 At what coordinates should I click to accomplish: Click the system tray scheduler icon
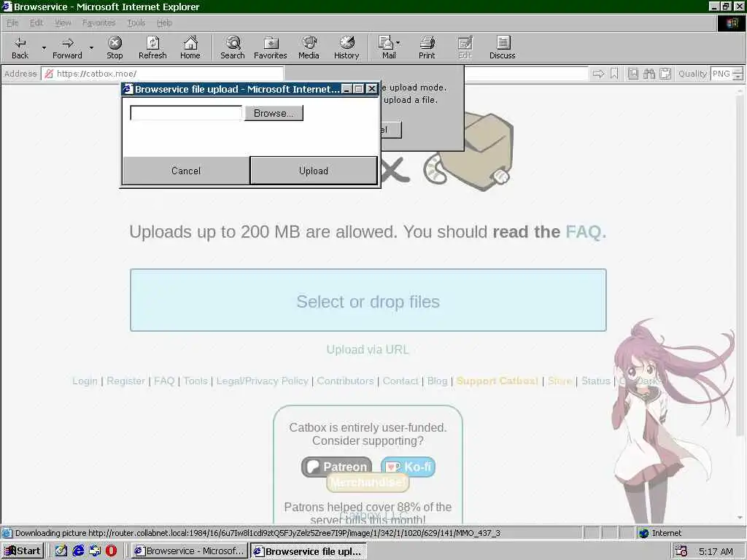tap(681, 551)
